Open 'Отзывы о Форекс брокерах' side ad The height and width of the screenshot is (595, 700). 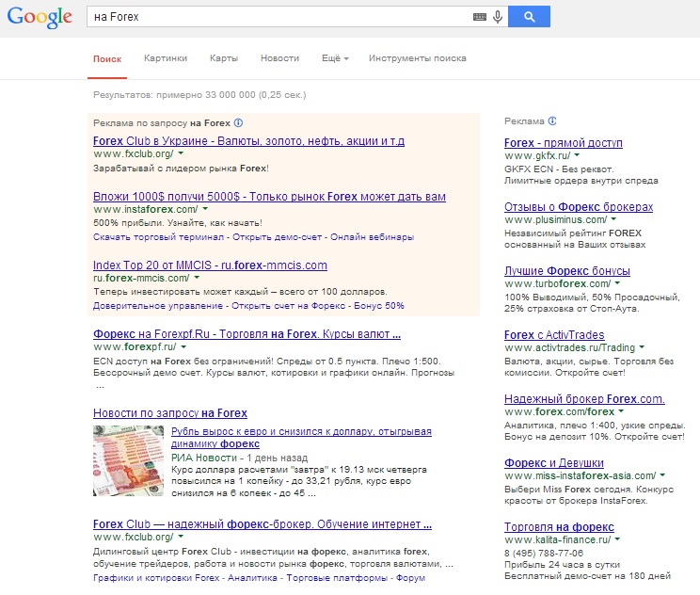pyautogui.click(x=579, y=207)
